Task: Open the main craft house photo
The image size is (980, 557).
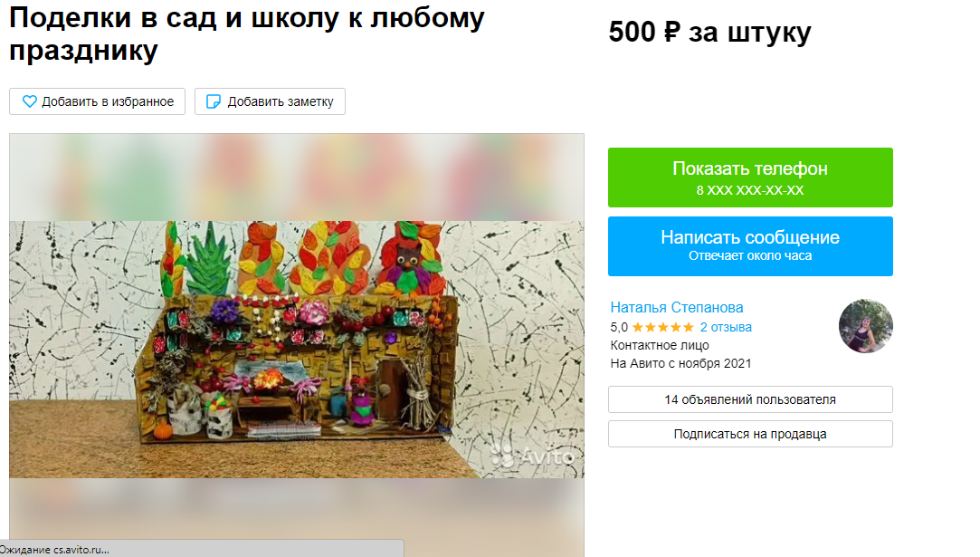Action: click(297, 350)
